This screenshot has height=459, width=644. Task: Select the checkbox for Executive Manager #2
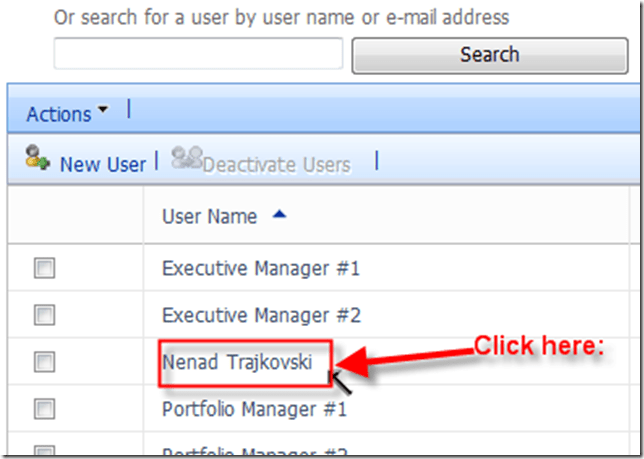tap(45, 315)
